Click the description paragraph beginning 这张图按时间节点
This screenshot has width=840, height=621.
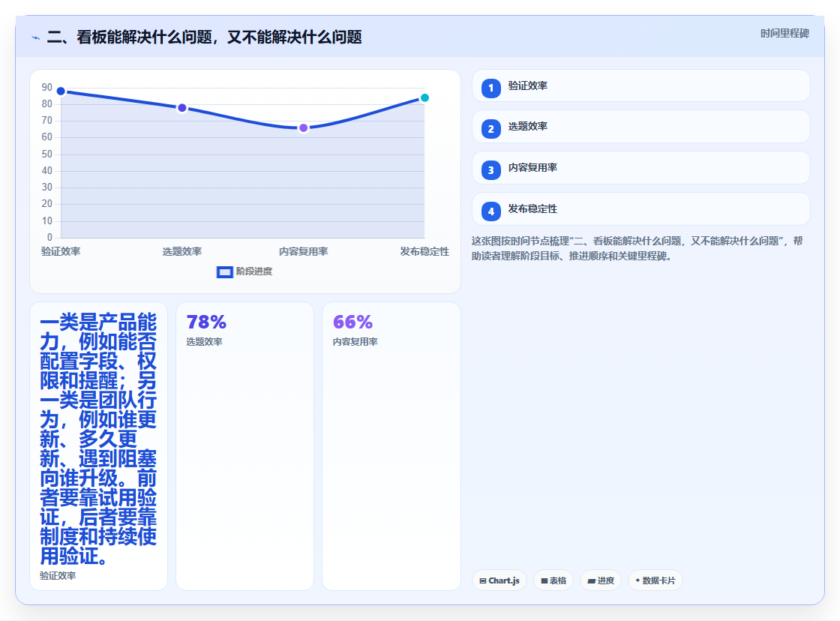pyautogui.click(x=637, y=248)
